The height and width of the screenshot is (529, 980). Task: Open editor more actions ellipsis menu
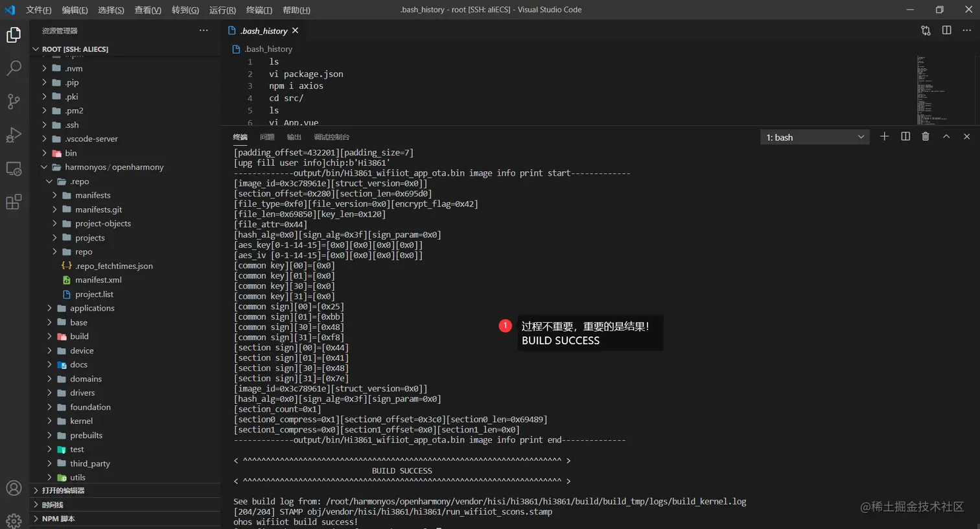tap(966, 30)
